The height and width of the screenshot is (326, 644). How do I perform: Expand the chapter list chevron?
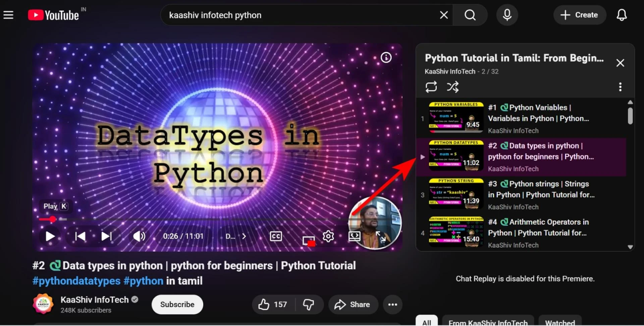click(x=244, y=236)
